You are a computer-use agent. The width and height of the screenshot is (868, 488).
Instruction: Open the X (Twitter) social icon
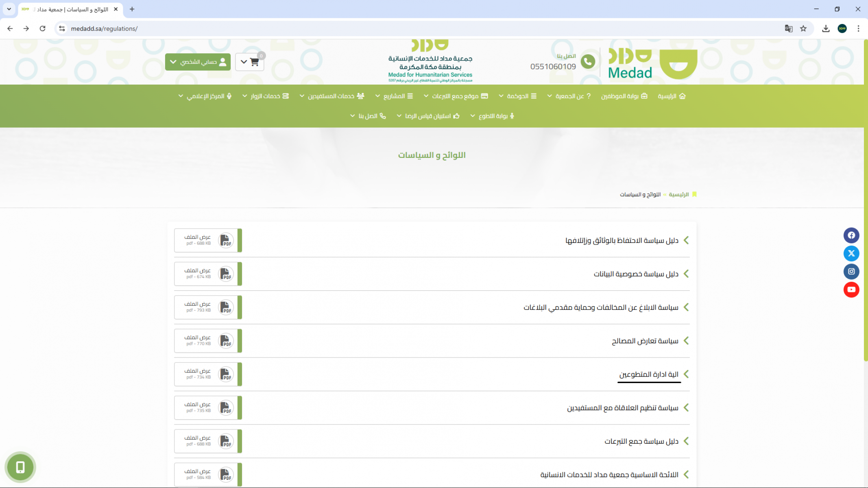pyautogui.click(x=851, y=253)
